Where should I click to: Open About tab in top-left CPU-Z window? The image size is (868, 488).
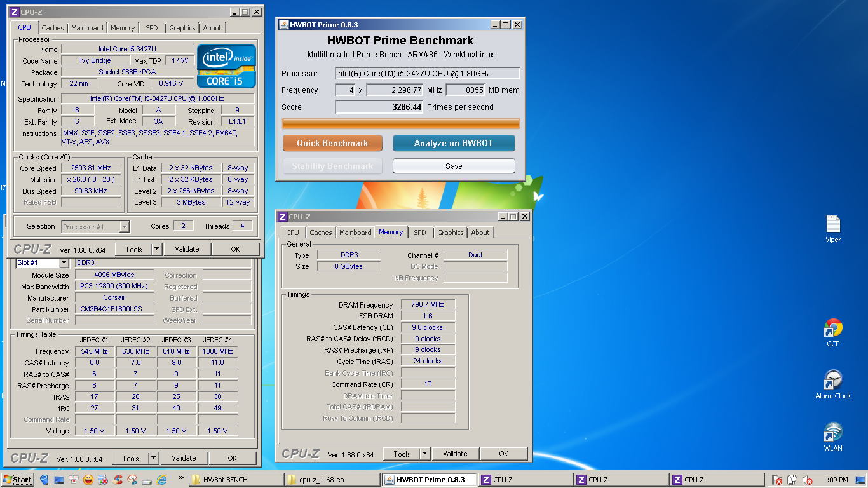(x=212, y=28)
